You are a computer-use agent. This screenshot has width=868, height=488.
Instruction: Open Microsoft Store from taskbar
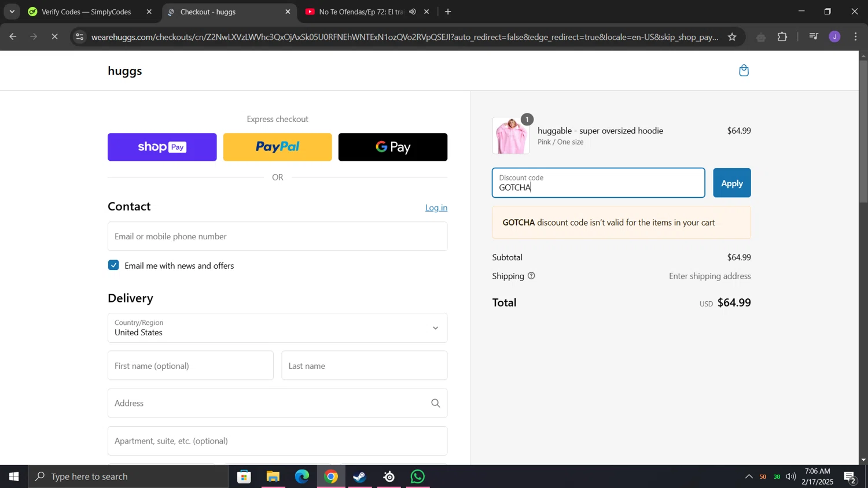click(244, 476)
